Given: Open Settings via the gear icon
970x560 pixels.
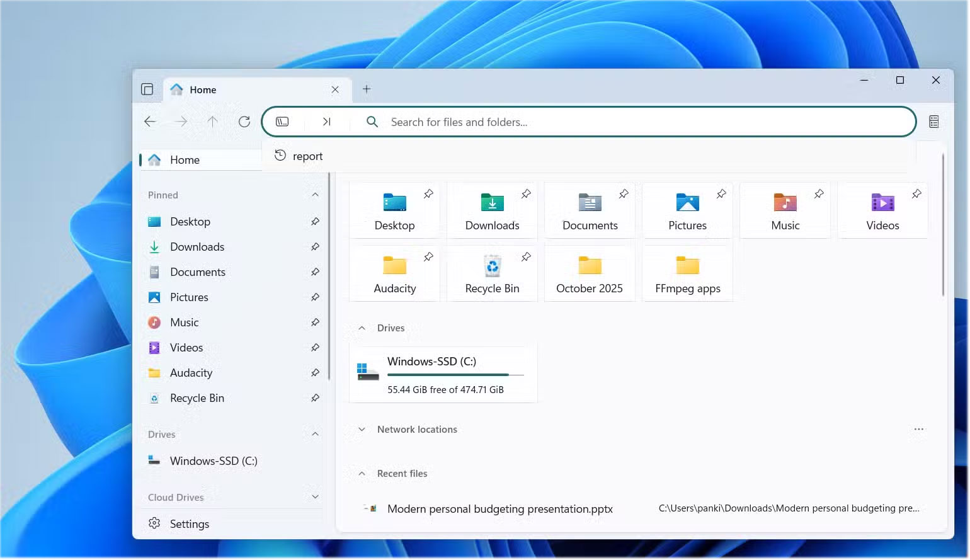Looking at the screenshot, I should (154, 523).
